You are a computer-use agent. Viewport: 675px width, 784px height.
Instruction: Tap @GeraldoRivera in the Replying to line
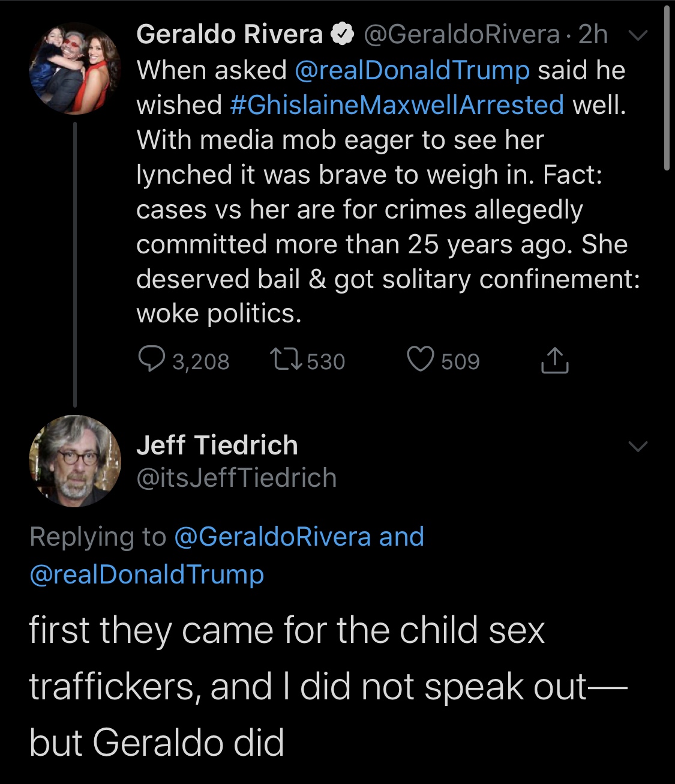pyautogui.click(x=272, y=536)
